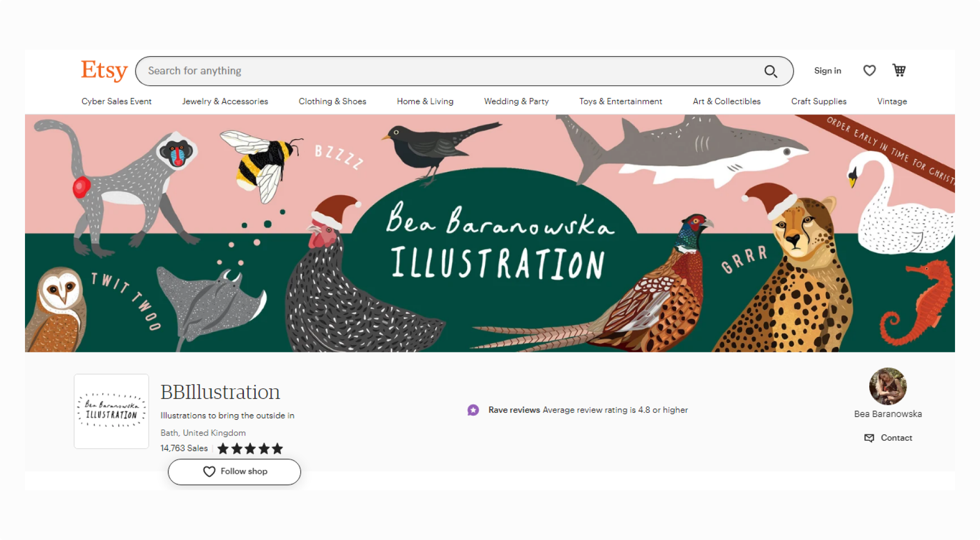Click the Rave reviews text

click(514, 410)
